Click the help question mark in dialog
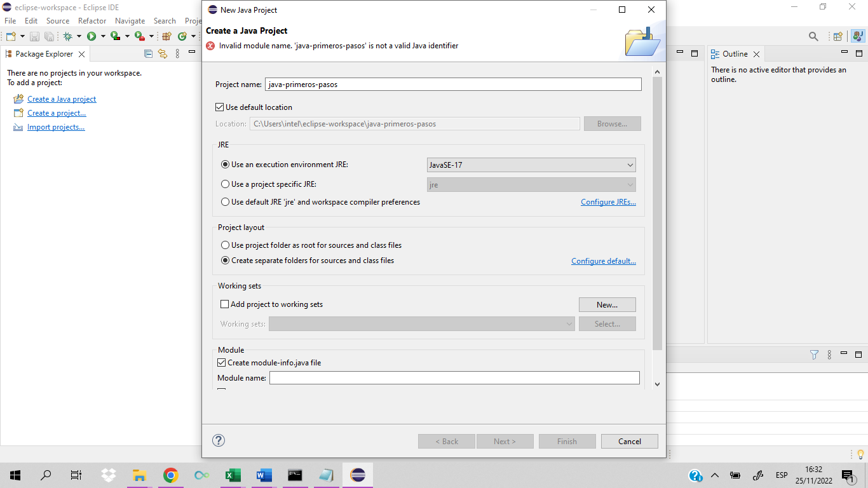Image resolution: width=868 pixels, height=488 pixels. (x=219, y=440)
